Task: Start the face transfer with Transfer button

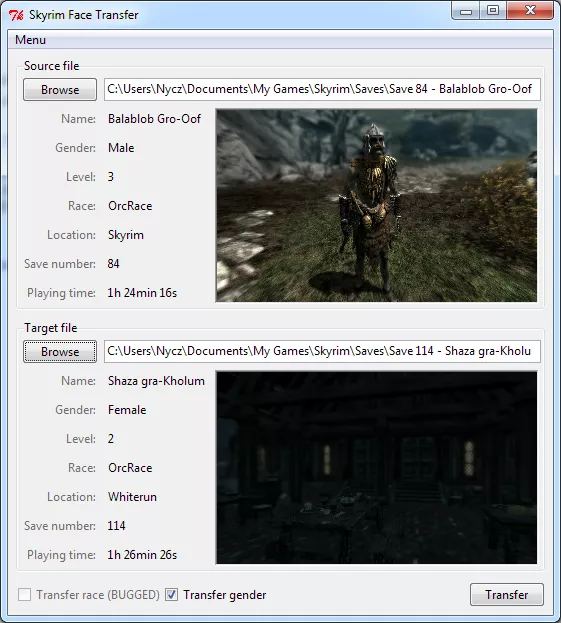Action: point(507,595)
